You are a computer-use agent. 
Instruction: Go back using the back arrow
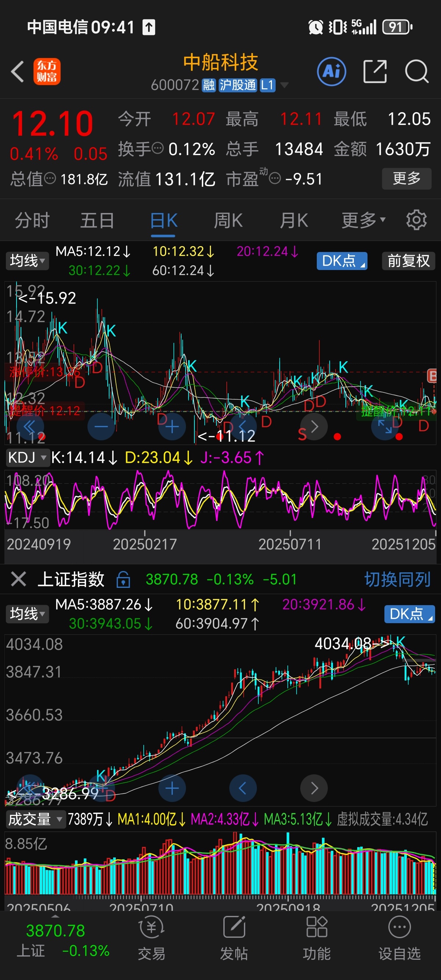point(18,71)
